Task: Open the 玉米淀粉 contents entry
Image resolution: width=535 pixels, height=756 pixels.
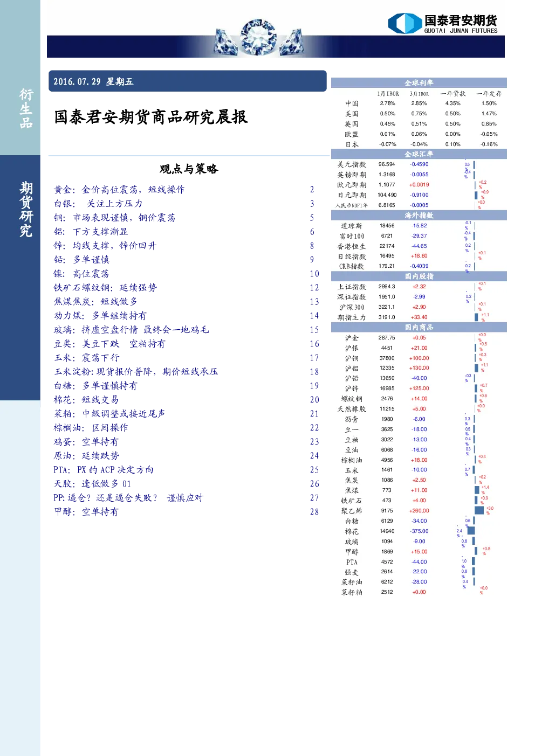Action: [x=136, y=372]
